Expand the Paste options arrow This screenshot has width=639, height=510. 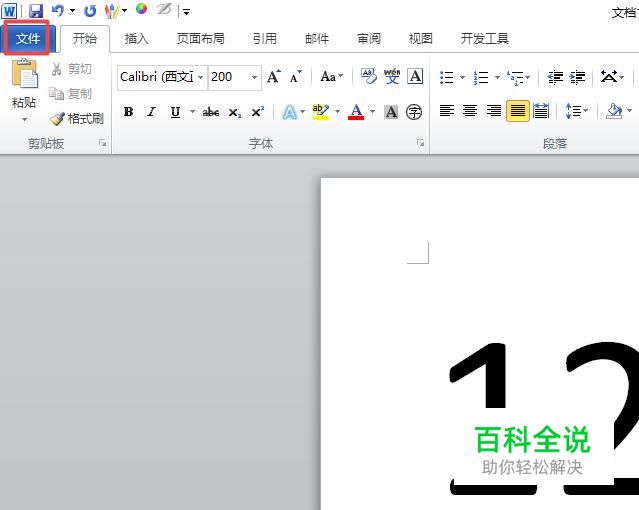(x=24, y=119)
